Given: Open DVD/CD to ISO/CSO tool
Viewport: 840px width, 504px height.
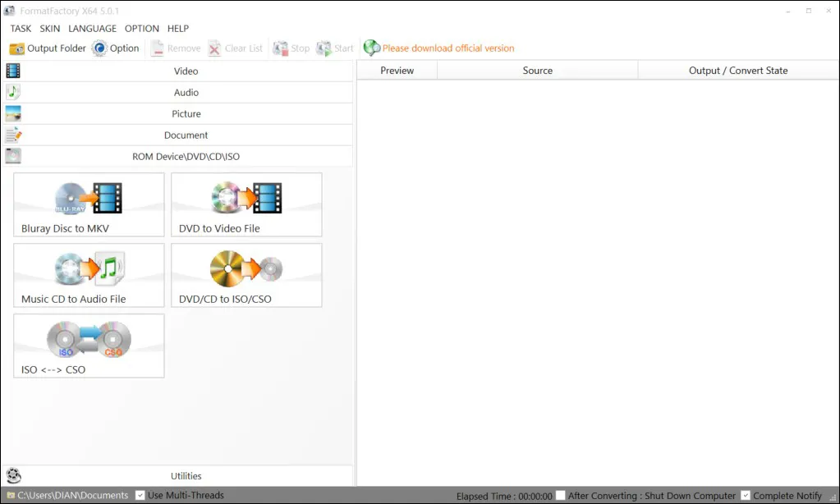Looking at the screenshot, I should coord(246,276).
